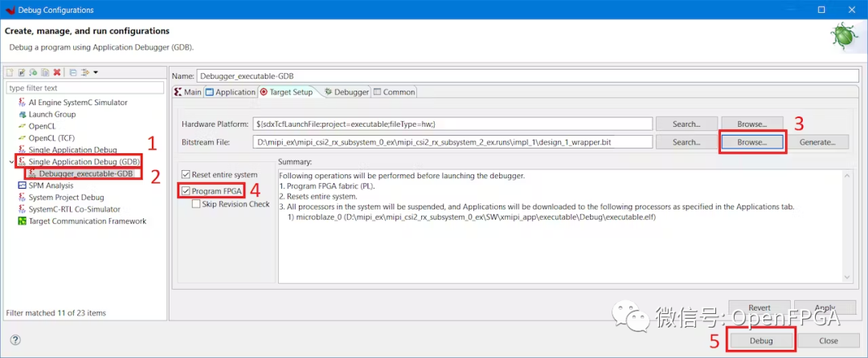
Task: Open the Target Setup tab
Action: coord(286,92)
